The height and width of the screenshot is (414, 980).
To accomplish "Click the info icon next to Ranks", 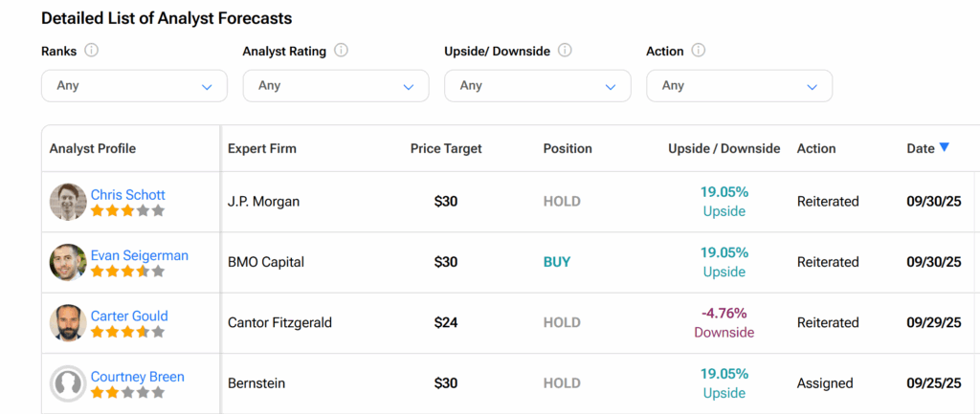I will pos(92,51).
